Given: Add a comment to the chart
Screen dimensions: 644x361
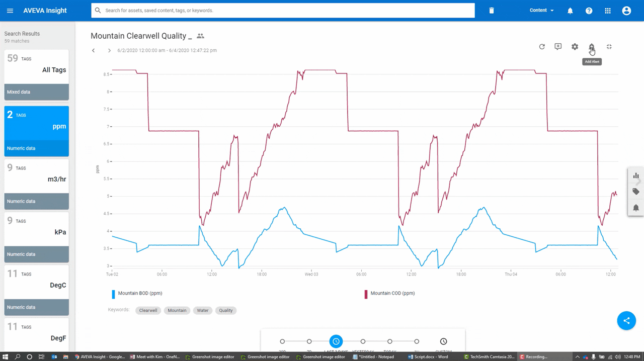Looking at the screenshot, I should click(558, 47).
